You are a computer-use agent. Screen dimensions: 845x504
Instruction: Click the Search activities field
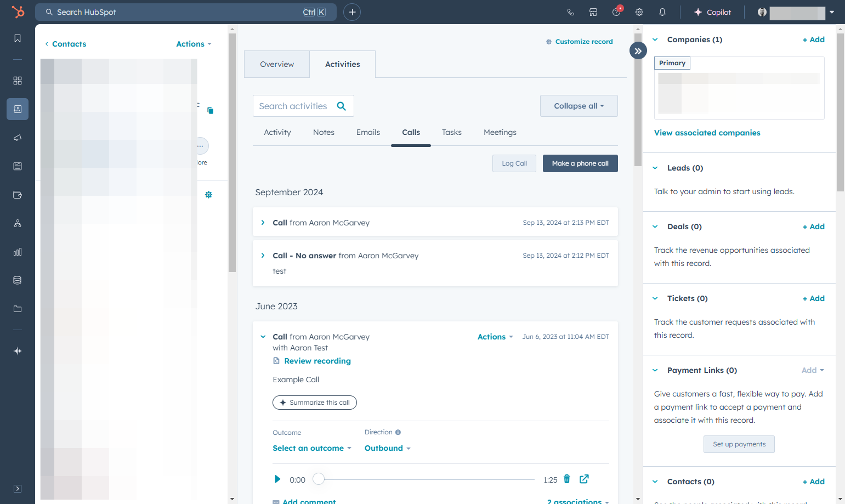pyautogui.click(x=303, y=106)
